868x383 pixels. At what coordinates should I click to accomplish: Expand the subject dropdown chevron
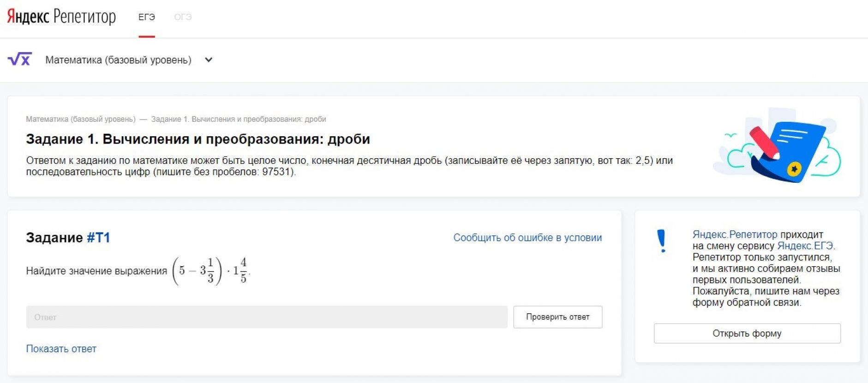coord(209,60)
